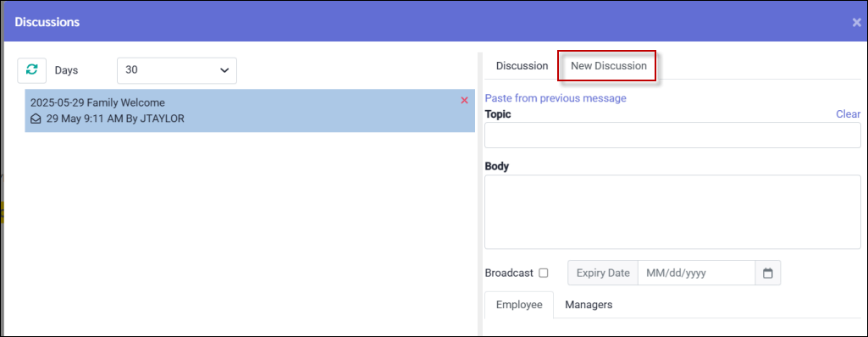Image resolution: width=868 pixels, height=337 pixels.
Task: Click the green refresh discussions icon
Action: 32,70
